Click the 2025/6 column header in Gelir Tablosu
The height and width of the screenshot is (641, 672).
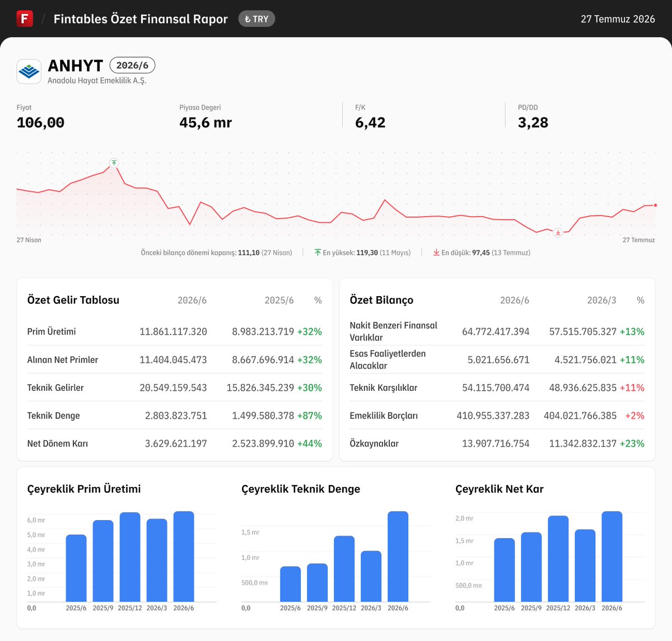[279, 301]
